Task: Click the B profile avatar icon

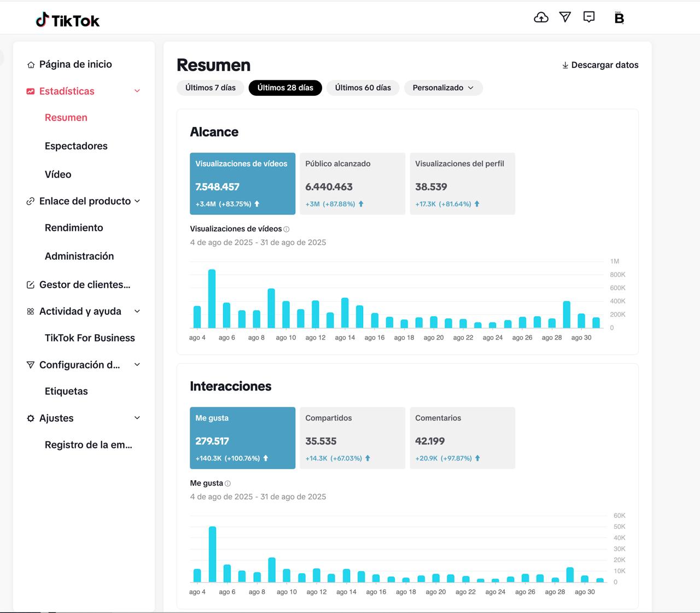Action: [x=619, y=18]
